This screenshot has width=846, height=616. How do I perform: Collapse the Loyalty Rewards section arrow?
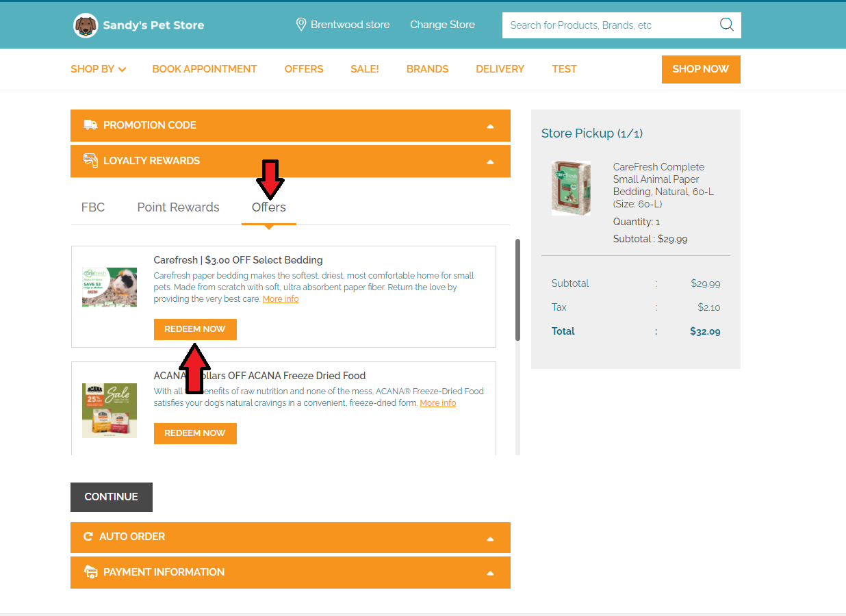(489, 162)
